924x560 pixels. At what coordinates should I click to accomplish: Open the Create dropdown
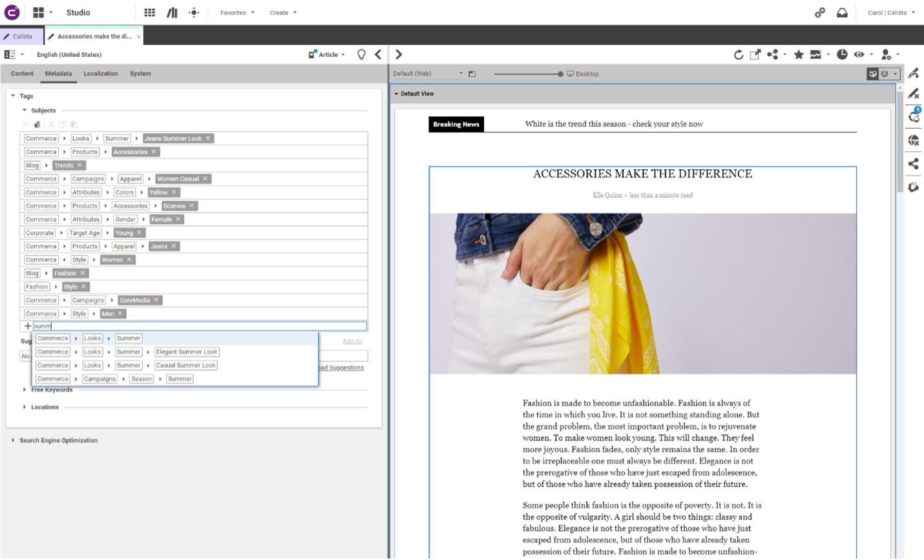pyautogui.click(x=283, y=12)
